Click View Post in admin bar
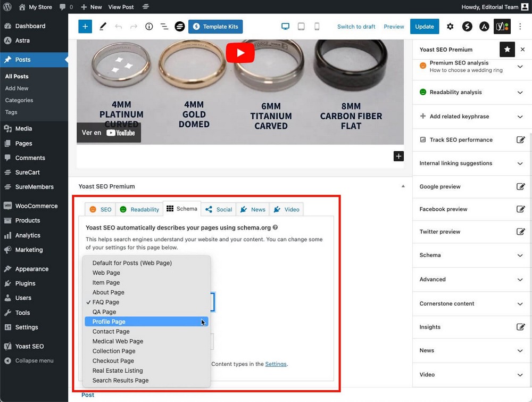532x402 pixels. point(121,7)
